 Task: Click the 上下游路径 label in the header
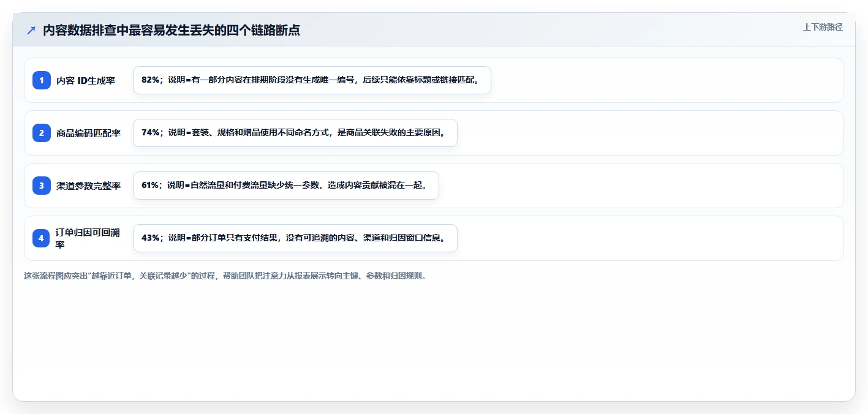823,27
